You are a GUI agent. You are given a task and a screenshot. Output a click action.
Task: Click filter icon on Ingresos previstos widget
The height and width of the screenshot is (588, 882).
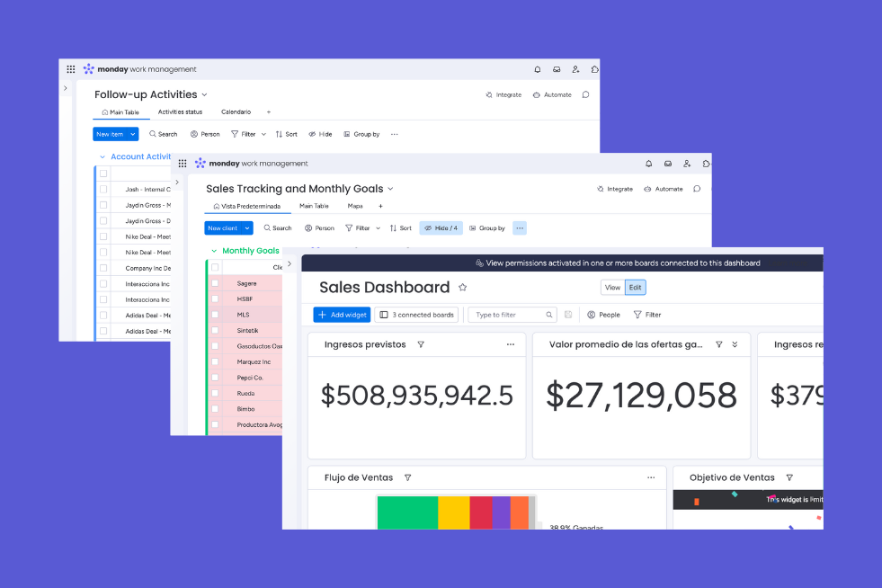(421, 344)
